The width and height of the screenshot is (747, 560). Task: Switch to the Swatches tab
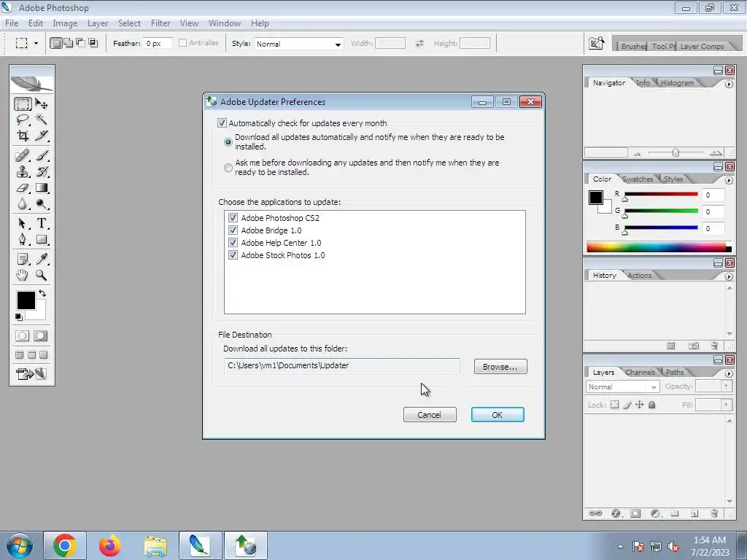coord(638,179)
